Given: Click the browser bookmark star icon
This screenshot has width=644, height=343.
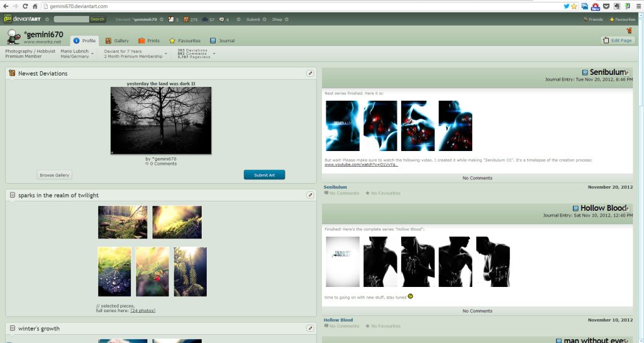Looking at the screenshot, I should [x=574, y=6].
